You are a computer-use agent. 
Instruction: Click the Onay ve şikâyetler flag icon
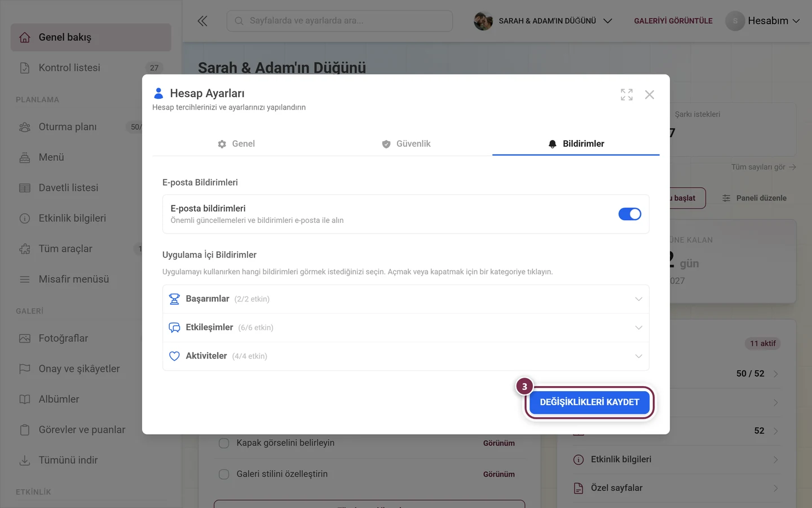(x=25, y=369)
